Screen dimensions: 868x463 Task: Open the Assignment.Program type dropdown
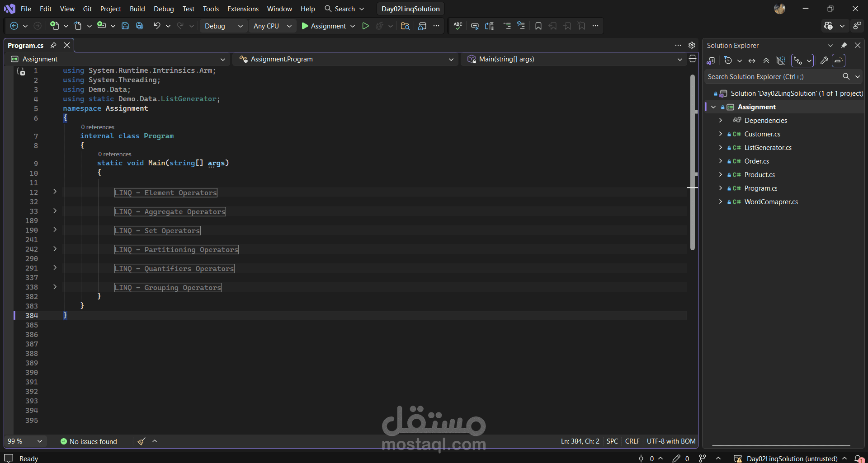(346, 59)
